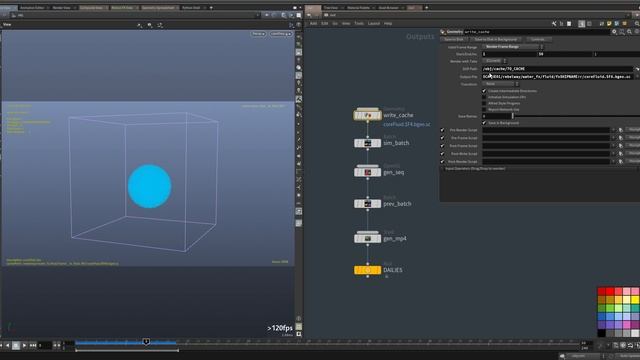Open the network editor wrench tools icon
The height and width of the screenshot is (360, 640).
coord(554,24)
